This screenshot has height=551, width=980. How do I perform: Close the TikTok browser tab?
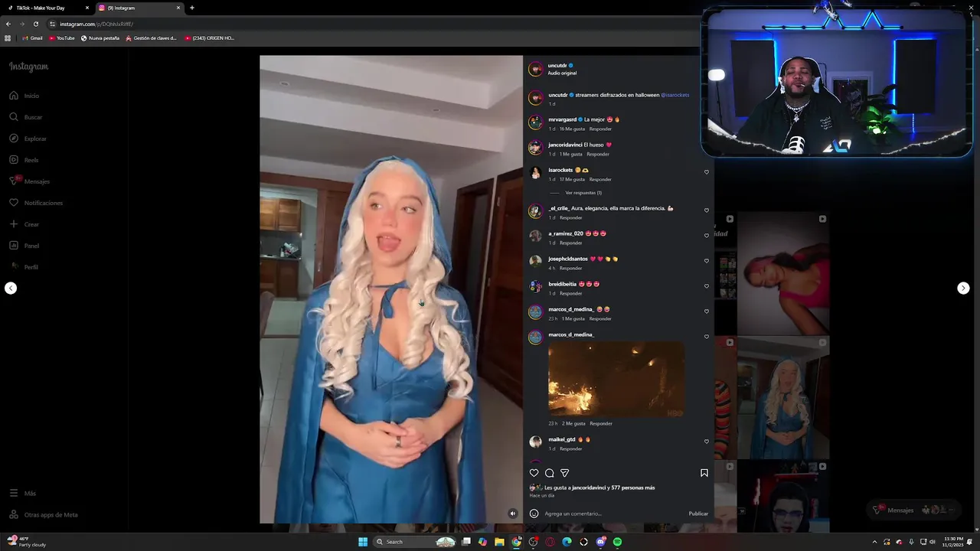click(x=87, y=8)
